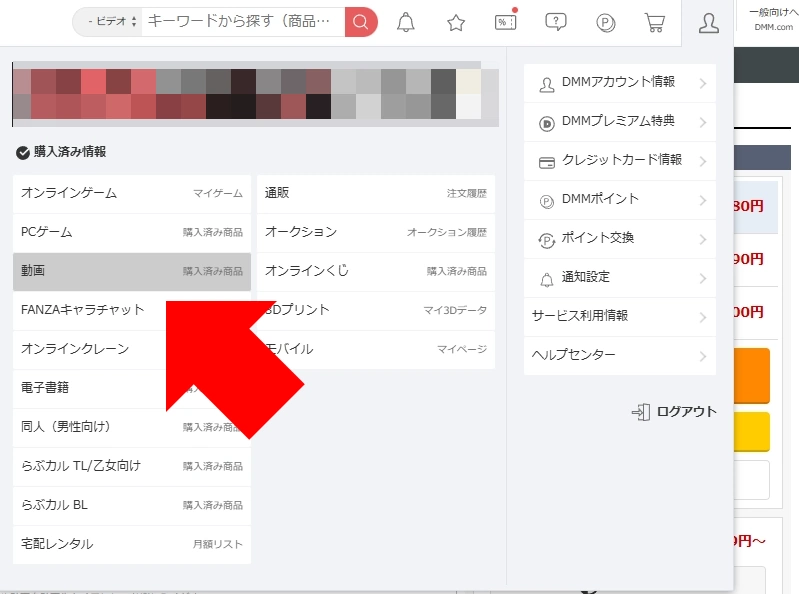Click the card icon beside クレジットカード情報

click(546, 163)
